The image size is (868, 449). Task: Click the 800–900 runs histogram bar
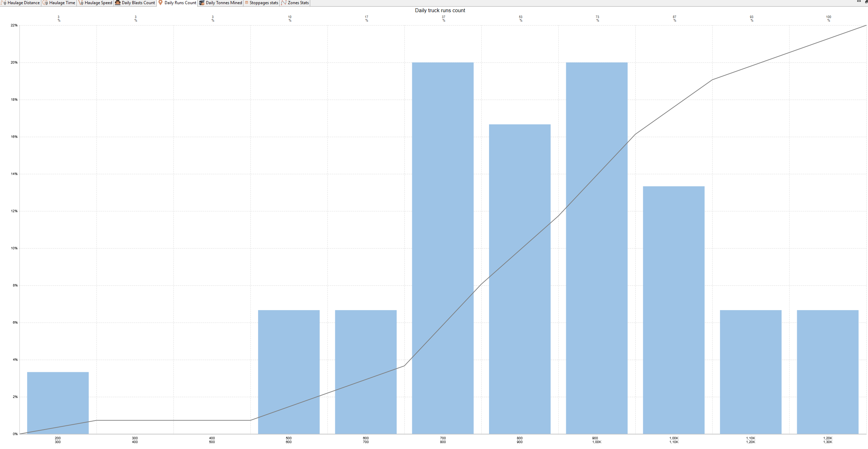click(x=520, y=279)
